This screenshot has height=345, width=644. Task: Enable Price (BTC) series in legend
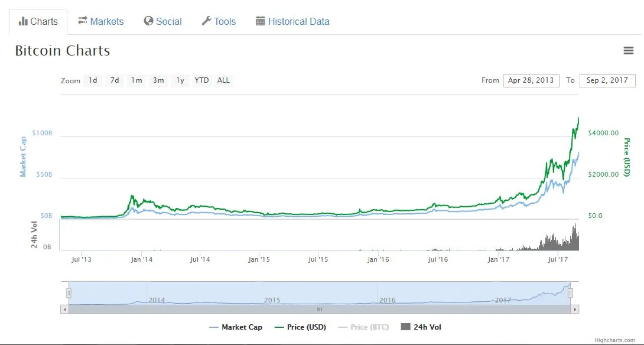pyautogui.click(x=363, y=327)
